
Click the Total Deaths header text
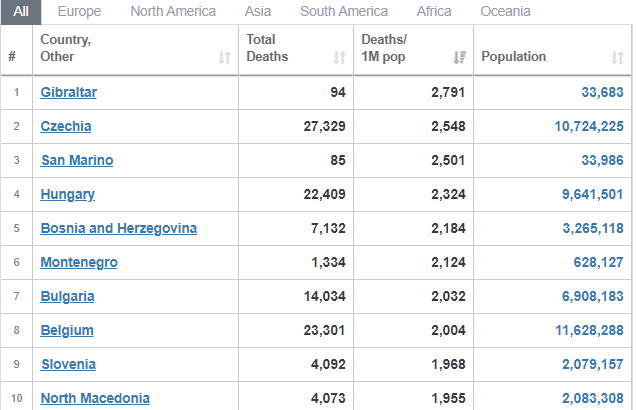tap(267, 48)
